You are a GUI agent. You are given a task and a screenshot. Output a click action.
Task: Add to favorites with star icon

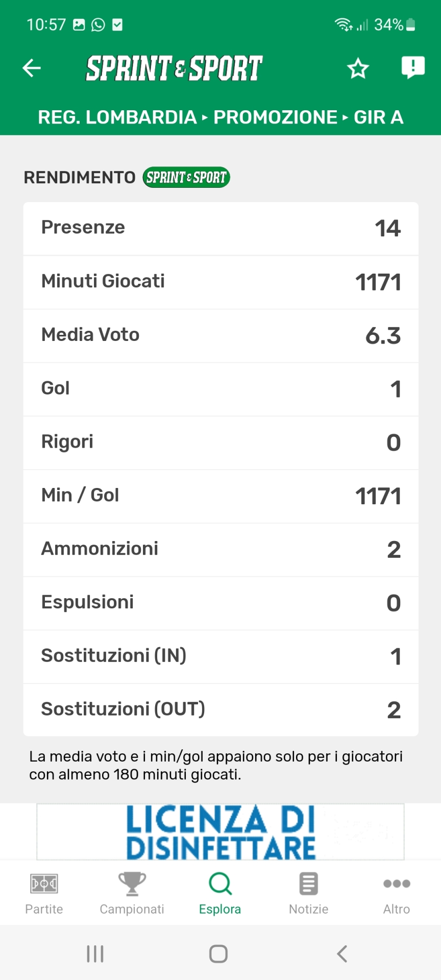click(358, 68)
